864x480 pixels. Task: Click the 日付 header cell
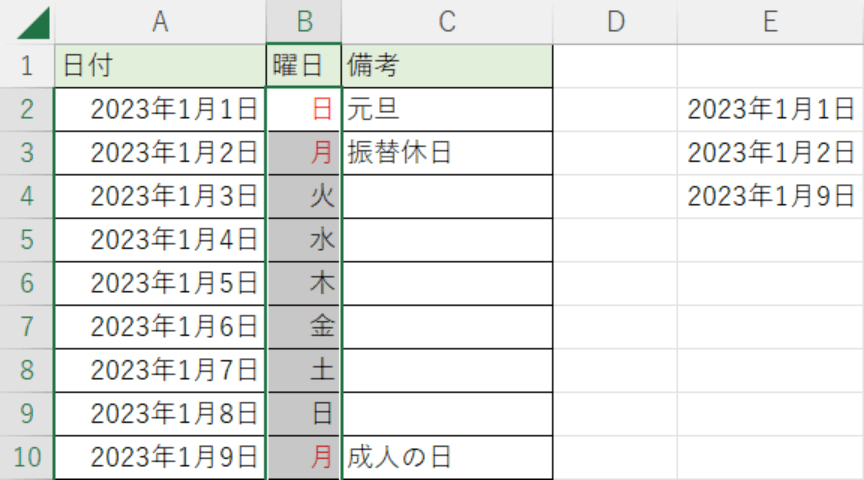(x=159, y=66)
